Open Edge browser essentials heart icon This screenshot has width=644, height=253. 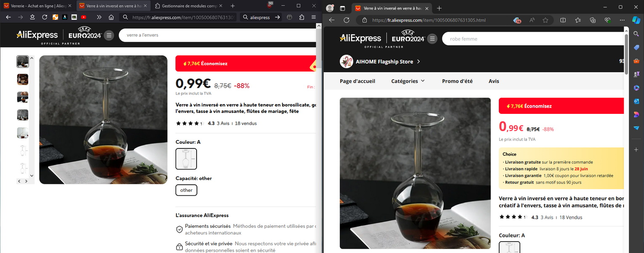607,20
